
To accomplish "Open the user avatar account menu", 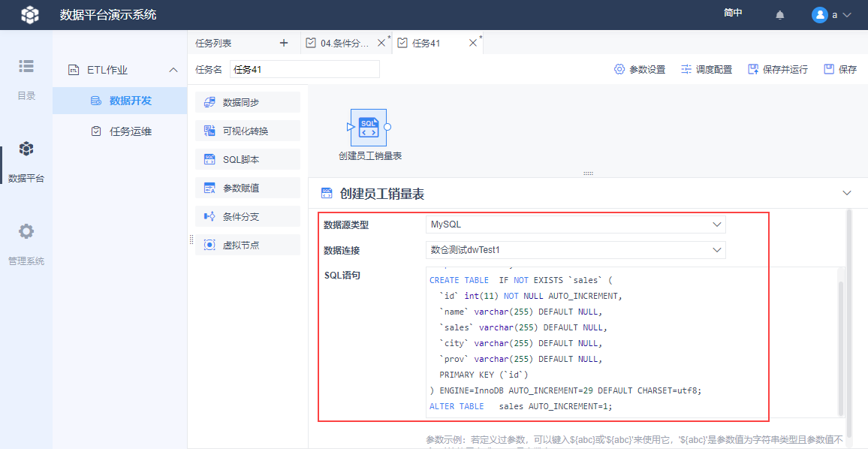I will [x=831, y=15].
